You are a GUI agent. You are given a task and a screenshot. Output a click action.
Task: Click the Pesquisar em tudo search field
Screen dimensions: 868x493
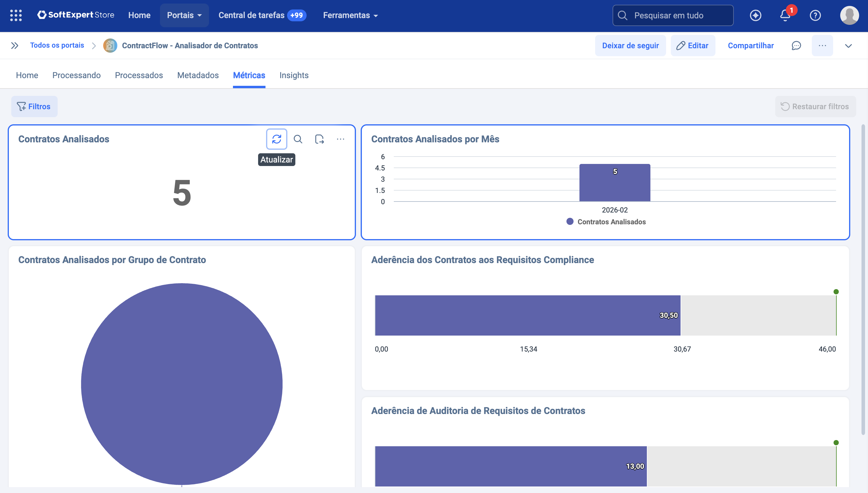coord(673,15)
